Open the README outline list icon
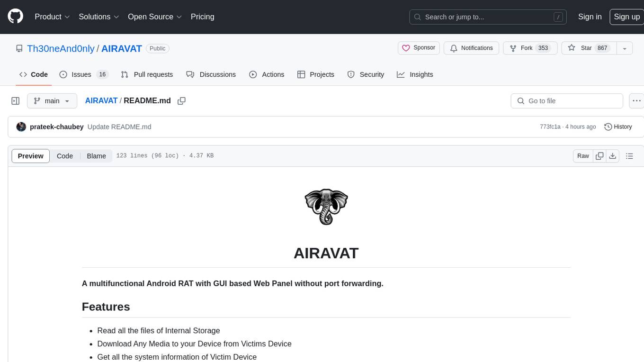This screenshot has width=644, height=362. click(x=629, y=156)
